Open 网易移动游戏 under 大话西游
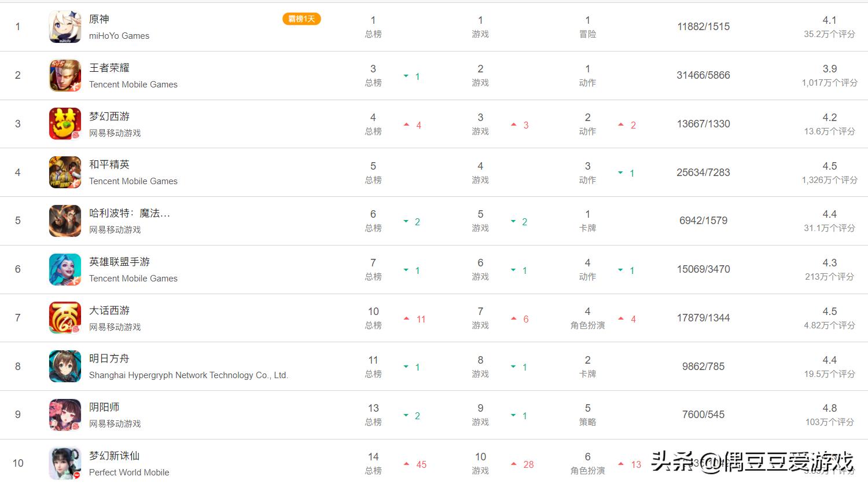The image size is (868, 487). point(115,327)
